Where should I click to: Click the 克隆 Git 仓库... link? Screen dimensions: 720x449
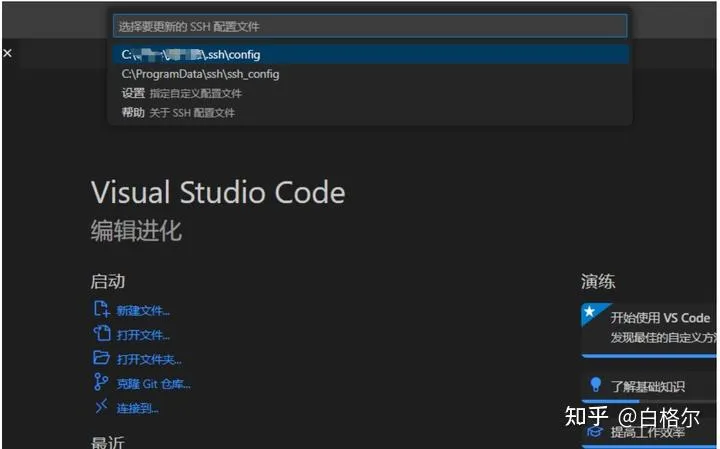[153, 383]
